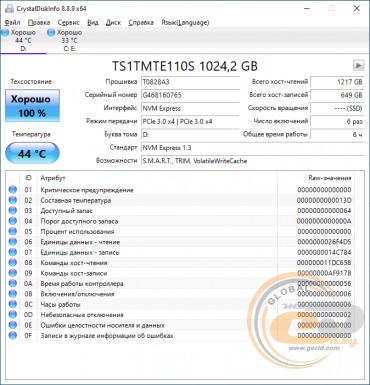Click status icon for attribute 06
Image resolution: width=370 pixels, height=385 pixels.
(13, 242)
